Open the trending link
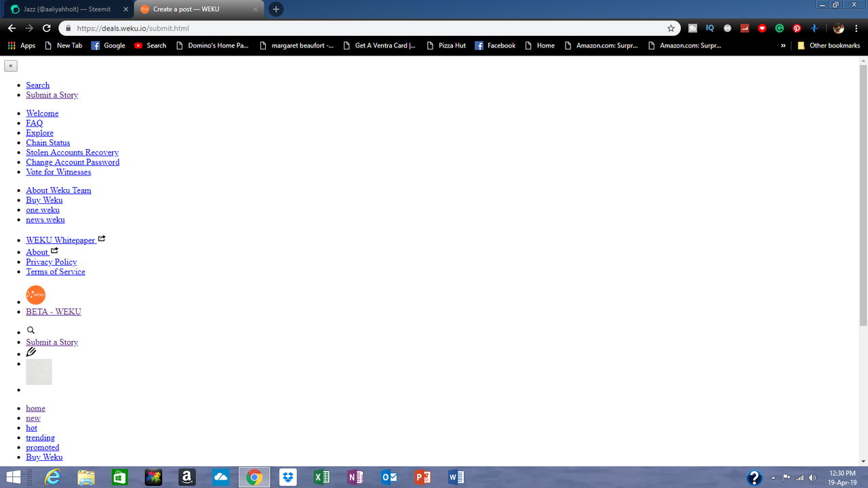The image size is (868, 488). click(41, 438)
